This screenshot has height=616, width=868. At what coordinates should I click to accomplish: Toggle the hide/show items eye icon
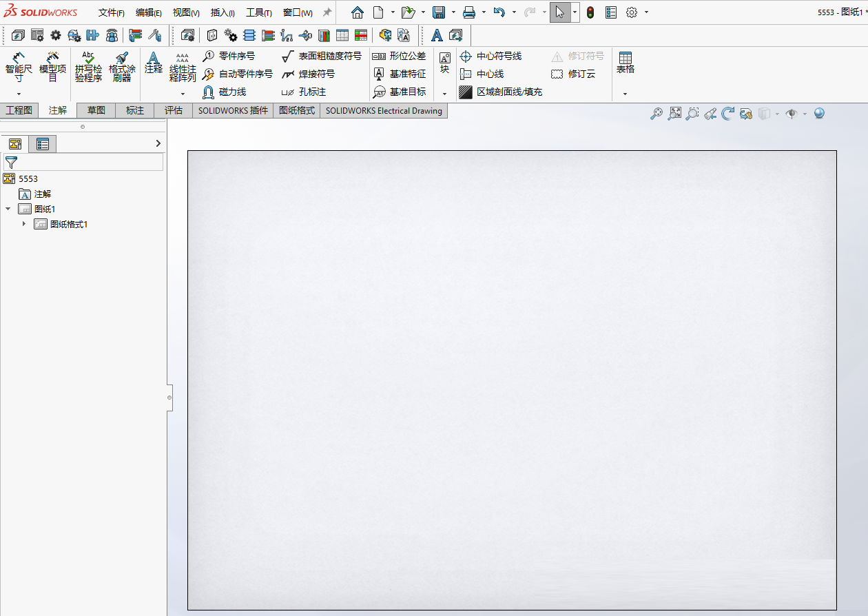click(x=791, y=114)
